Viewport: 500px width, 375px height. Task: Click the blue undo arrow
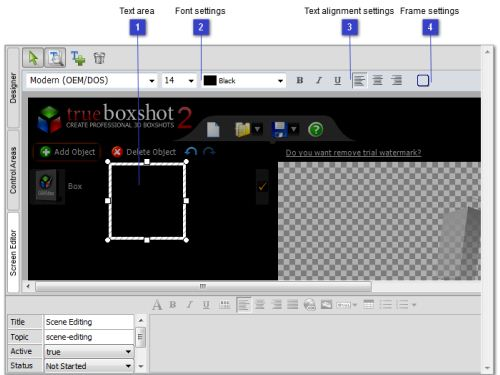tap(191, 152)
